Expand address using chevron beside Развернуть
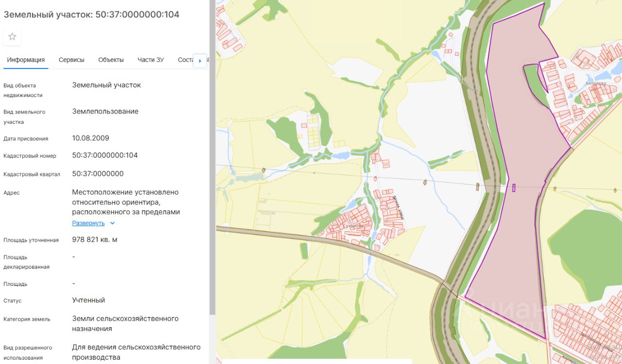The height and width of the screenshot is (364, 622). click(112, 223)
